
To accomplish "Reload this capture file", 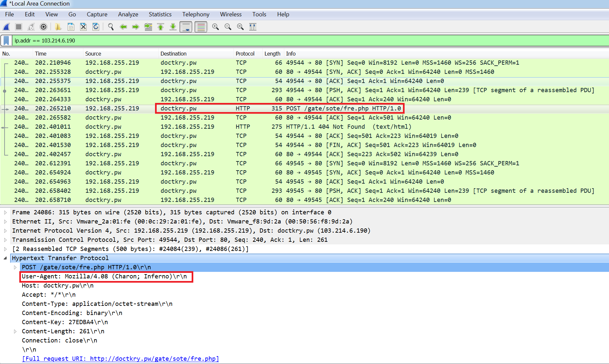I will 96,27.
